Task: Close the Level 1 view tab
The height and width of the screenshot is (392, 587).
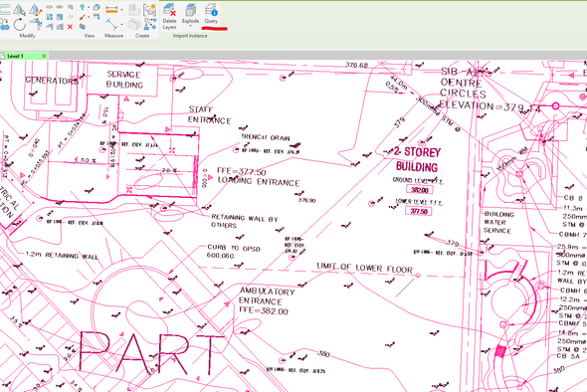Action: [44, 56]
